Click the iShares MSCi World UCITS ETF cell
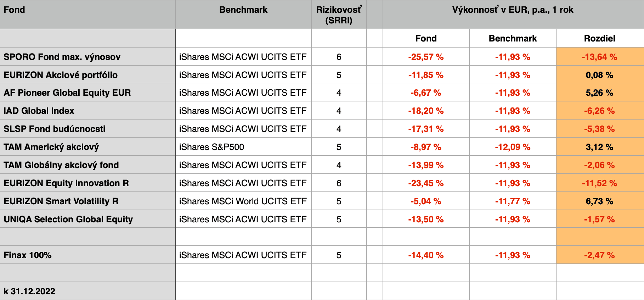Screen dimensions: 644x300 [243, 201]
